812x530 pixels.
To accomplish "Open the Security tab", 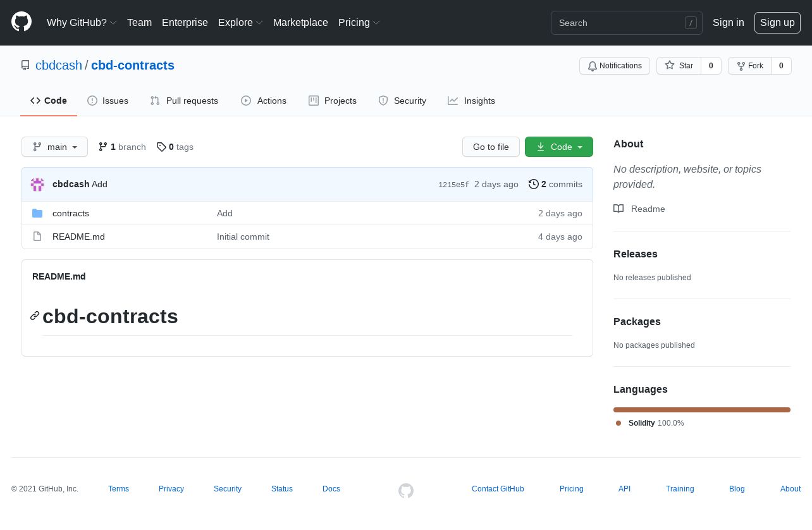I will point(402,101).
